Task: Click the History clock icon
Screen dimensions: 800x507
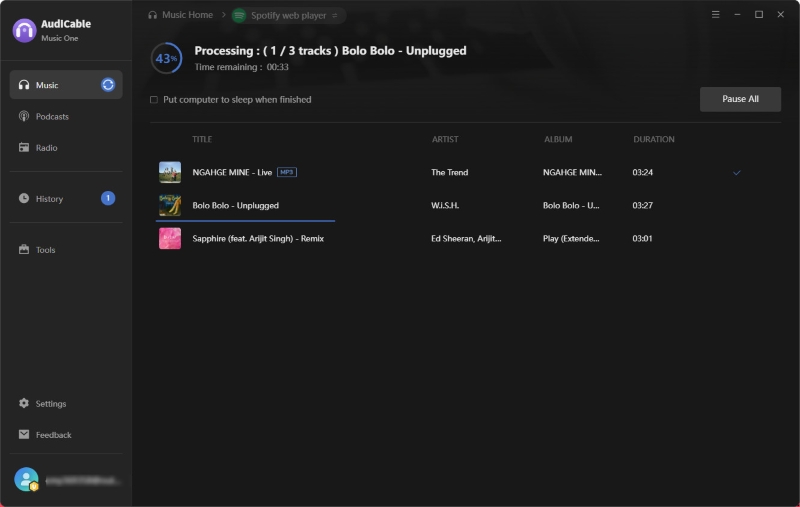Action: point(24,198)
